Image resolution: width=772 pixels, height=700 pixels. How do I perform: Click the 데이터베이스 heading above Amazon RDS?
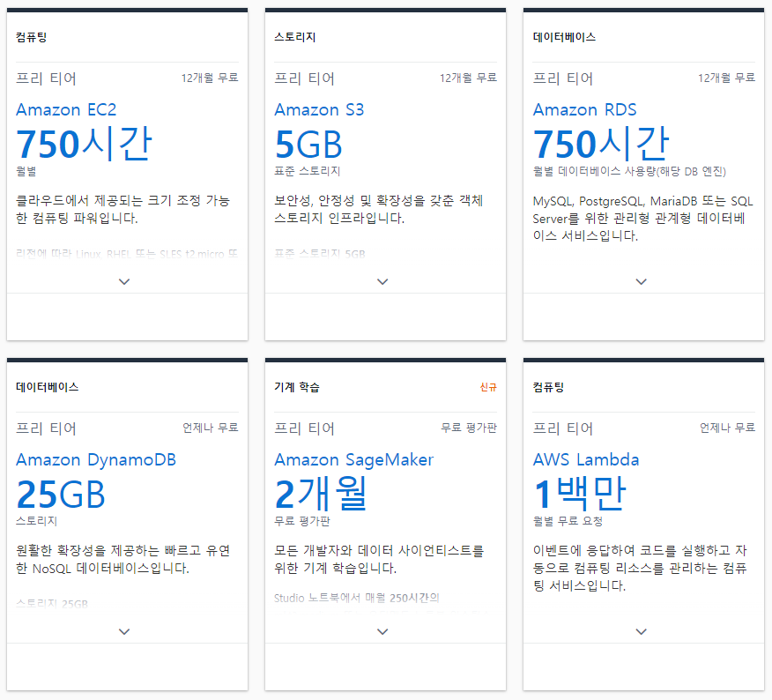[x=564, y=37]
